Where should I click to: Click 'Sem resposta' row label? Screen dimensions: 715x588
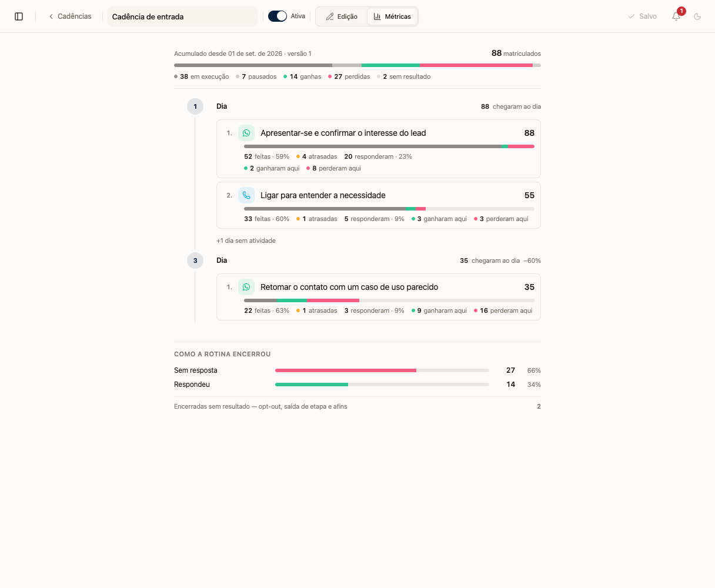tap(196, 370)
